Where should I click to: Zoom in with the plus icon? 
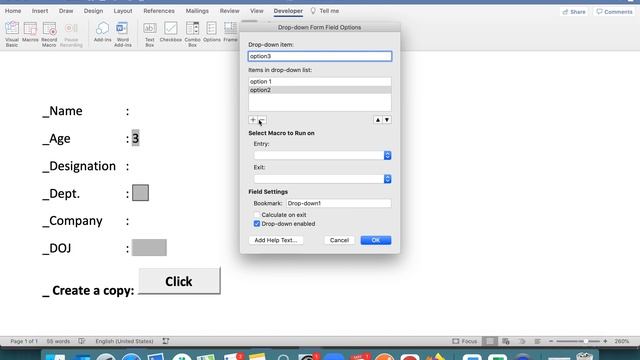pos(605,341)
